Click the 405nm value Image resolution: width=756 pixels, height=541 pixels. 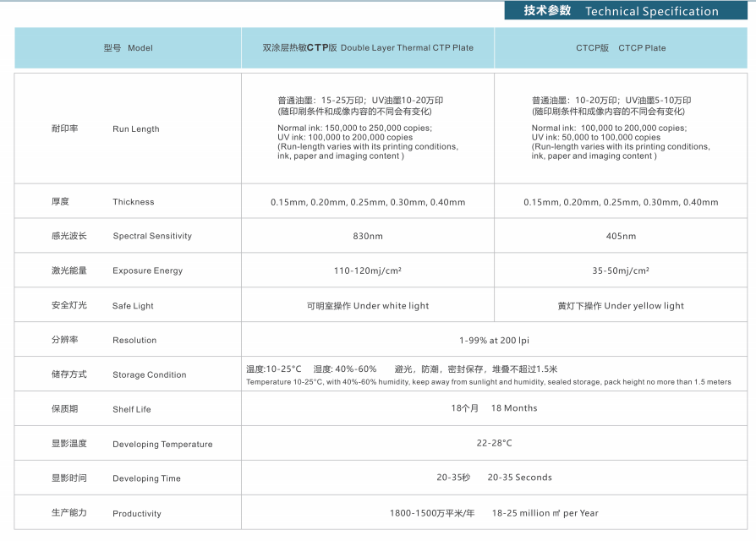pyautogui.click(x=621, y=237)
